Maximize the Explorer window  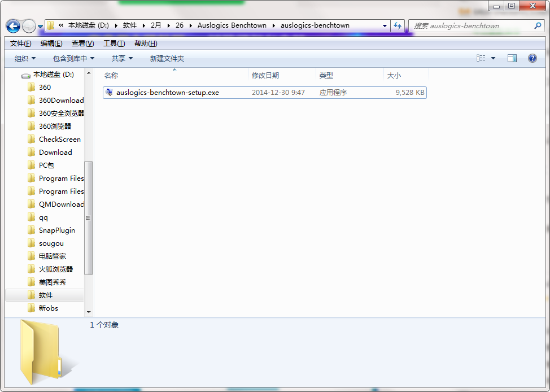click(512, 5)
